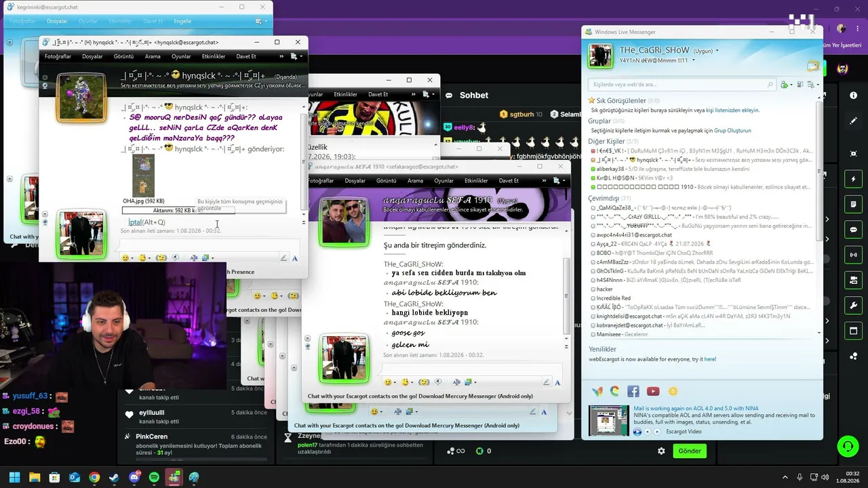Click the wrench icon in right sidebar
Image resolution: width=868 pixels, height=488 pixels.
point(853,306)
